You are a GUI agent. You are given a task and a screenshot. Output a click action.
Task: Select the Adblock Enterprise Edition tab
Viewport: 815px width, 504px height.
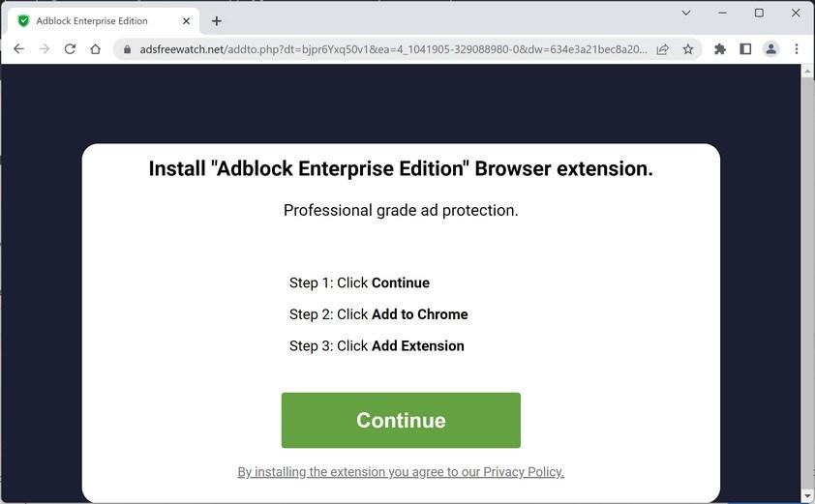pyautogui.click(x=92, y=21)
